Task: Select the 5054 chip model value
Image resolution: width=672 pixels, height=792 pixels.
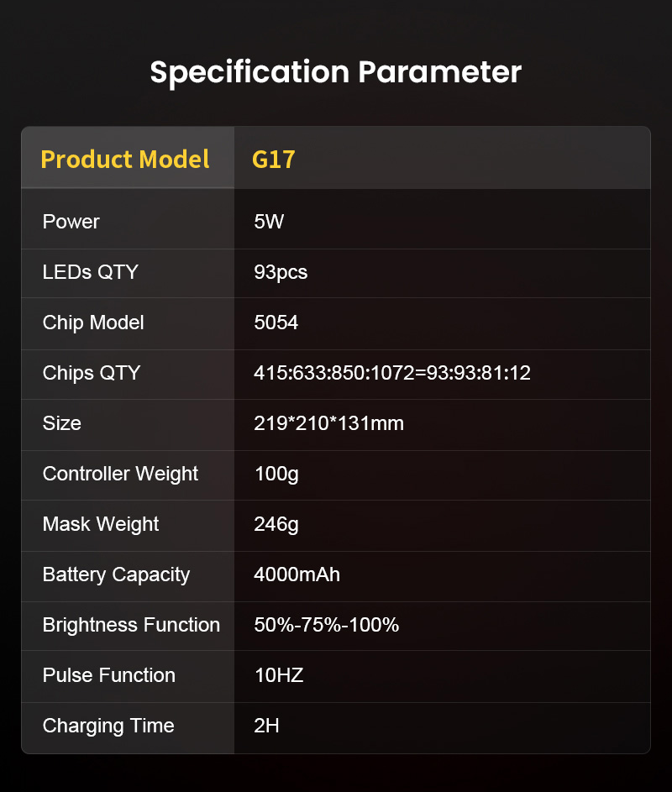Action: 276,323
